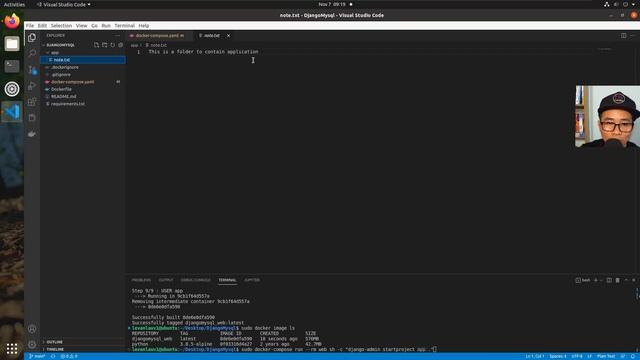The width and height of the screenshot is (640, 360).
Task: Open Visual Studio Code app menu in top bar
Action: [63, 4]
